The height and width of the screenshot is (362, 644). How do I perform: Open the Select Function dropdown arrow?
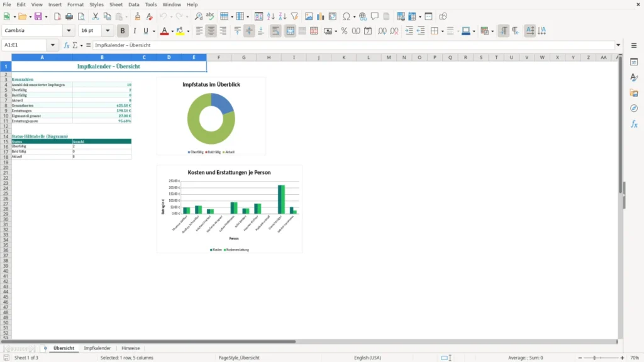pyautogui.click(x=81, y=45)
